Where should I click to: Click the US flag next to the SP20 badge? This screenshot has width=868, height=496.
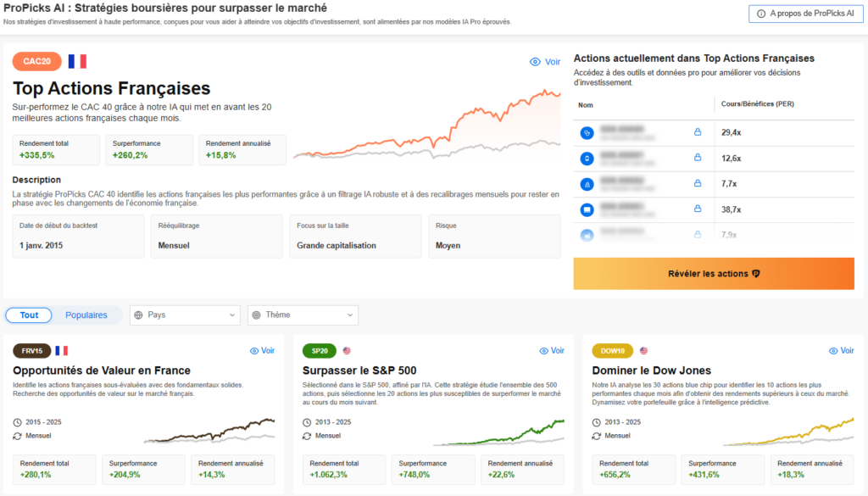[347, 350]
